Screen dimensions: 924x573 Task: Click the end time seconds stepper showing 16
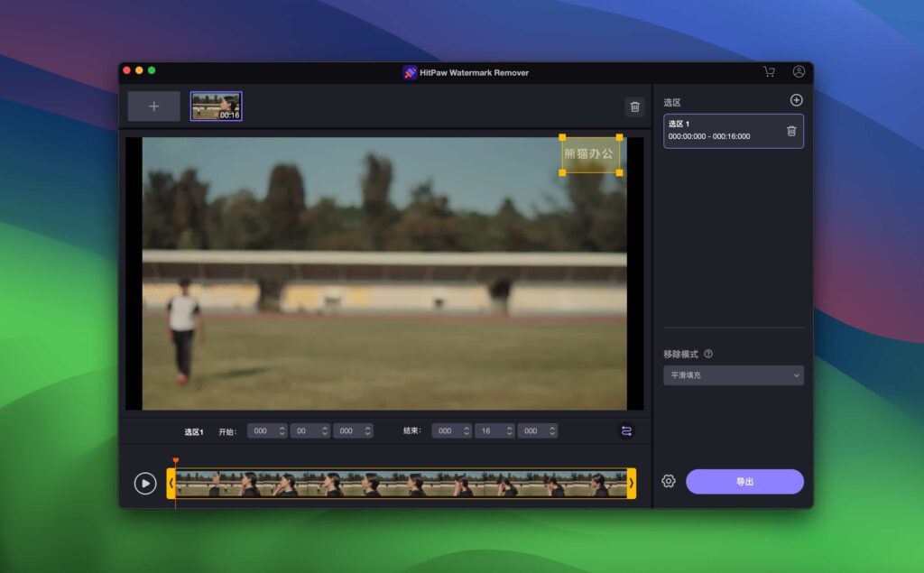tap(494, 431)
